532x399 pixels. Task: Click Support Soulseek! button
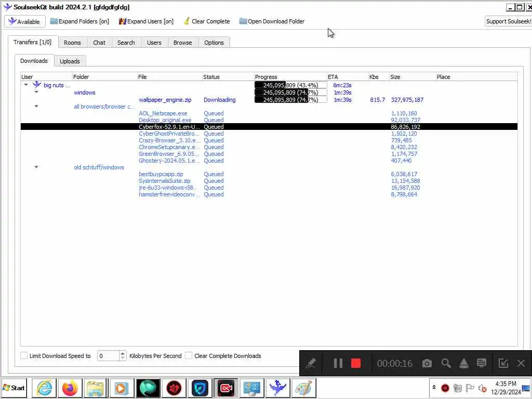point(508,21)
